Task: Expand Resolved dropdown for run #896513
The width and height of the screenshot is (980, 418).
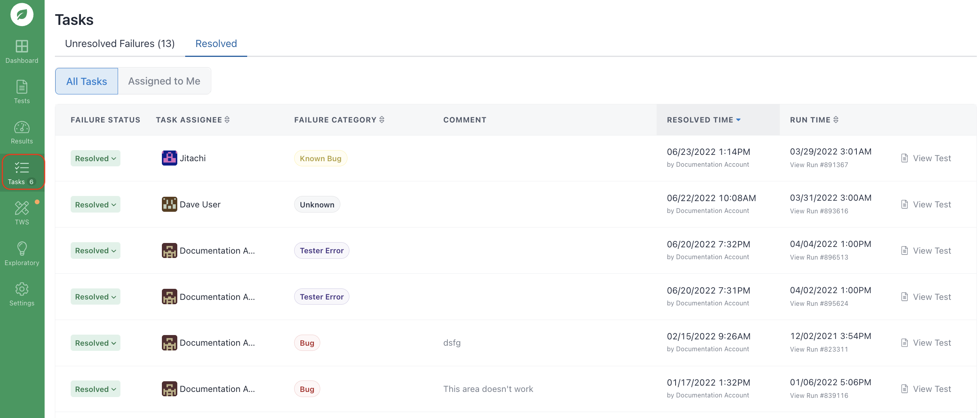Action: (x=96, y=250)
